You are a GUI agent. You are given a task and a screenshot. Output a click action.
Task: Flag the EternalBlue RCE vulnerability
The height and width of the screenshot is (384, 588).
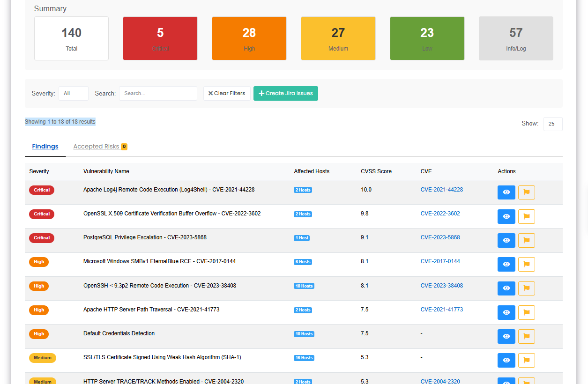pyautogui.click(x=526, y=264)
